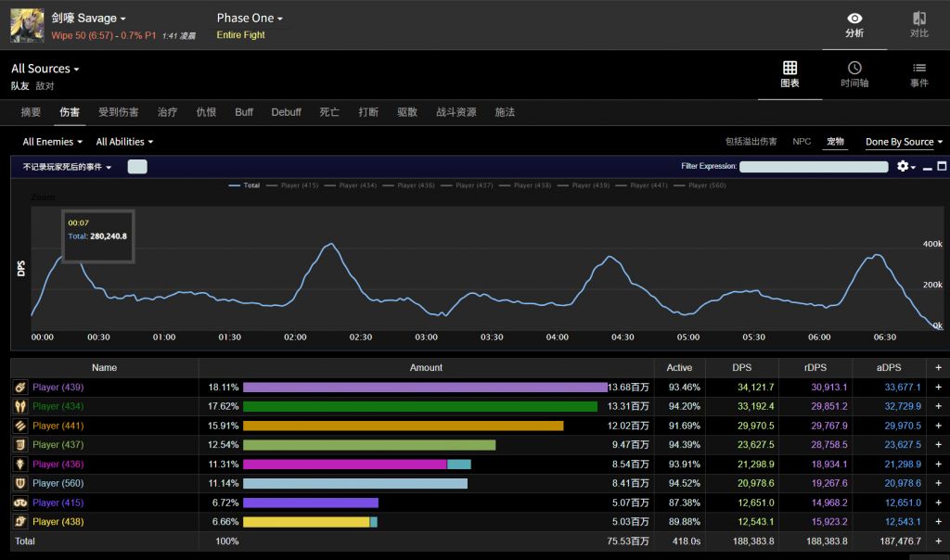Image resolution: width=950 pixels, height=560 pixels.
Task: Open the 时间轴 clock icon view
Action: pos(854,74)
